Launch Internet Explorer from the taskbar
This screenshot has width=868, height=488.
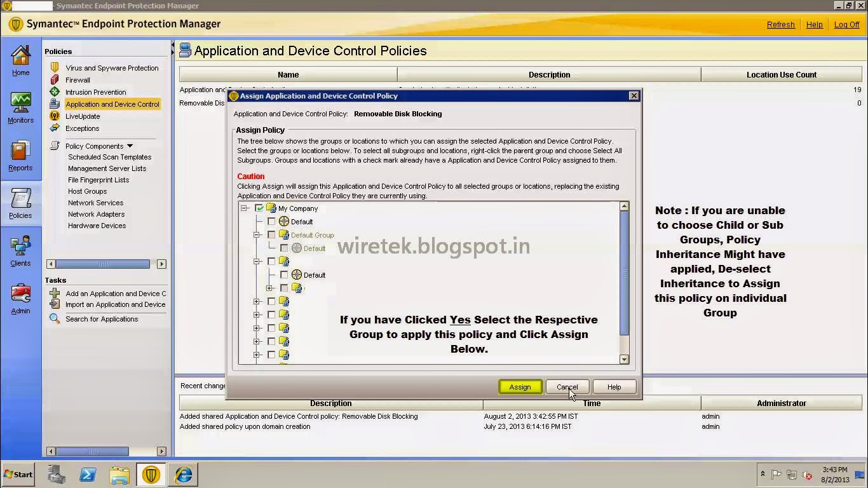point(183,474)
